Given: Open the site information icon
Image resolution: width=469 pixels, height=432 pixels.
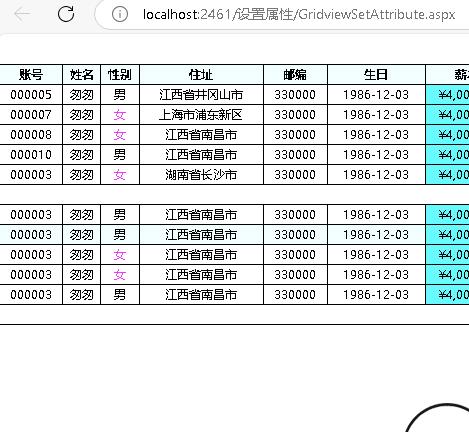Looking at the screenshot, I should (x=120, y=14).
